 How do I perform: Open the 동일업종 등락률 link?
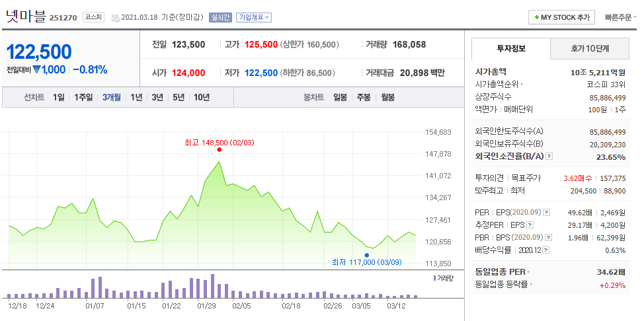pos(501,285)
